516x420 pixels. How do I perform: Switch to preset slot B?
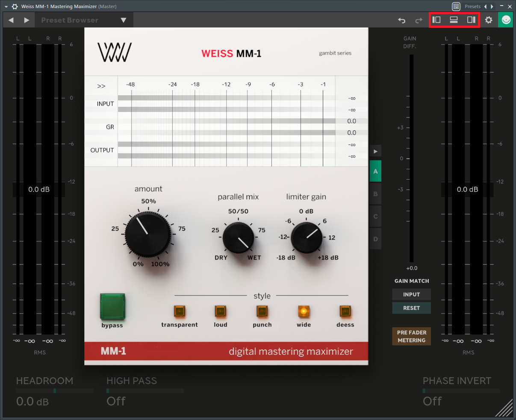[x=376, y=194]
